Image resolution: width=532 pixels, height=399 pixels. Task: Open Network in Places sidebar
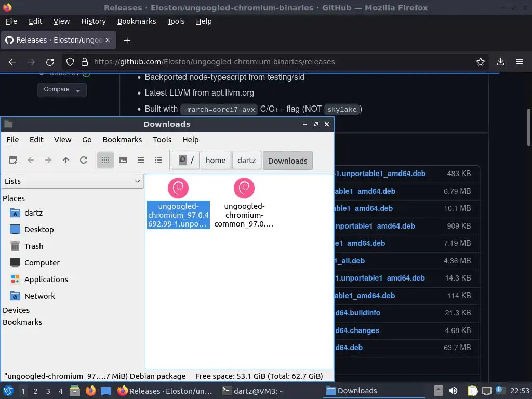click(x=39, y=296)
